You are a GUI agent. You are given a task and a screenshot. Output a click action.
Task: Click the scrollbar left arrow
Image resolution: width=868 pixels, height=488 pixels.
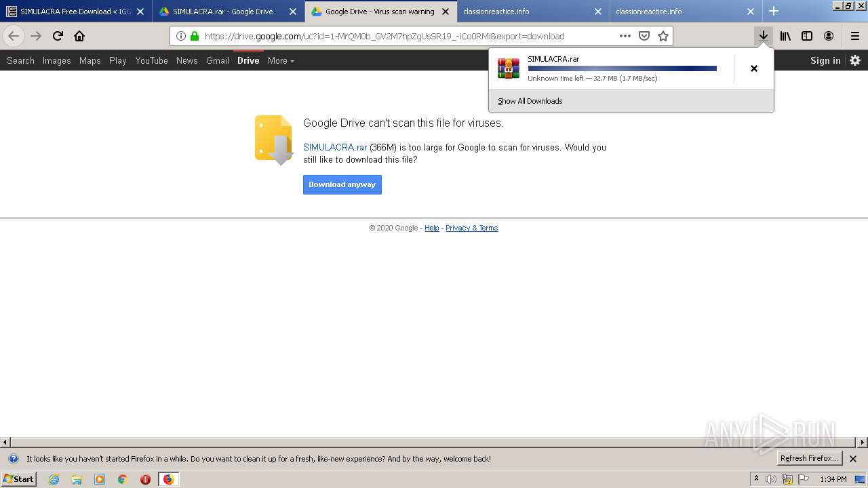[x=5, y=443]
